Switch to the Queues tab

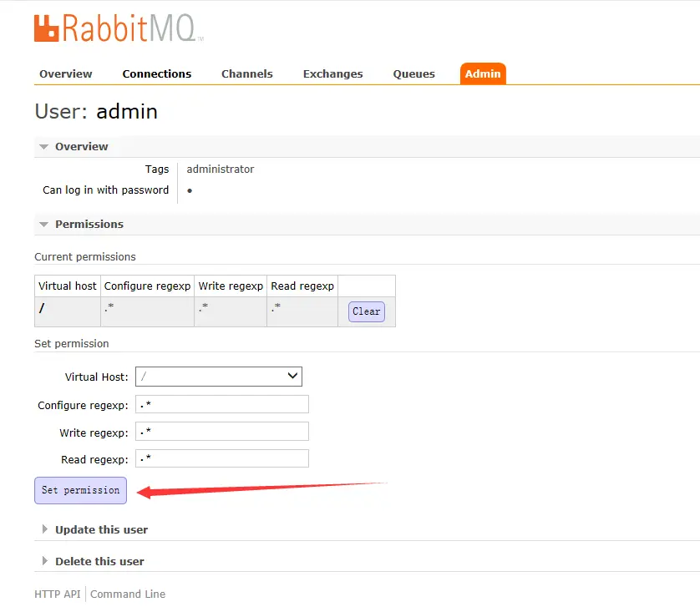413,73
